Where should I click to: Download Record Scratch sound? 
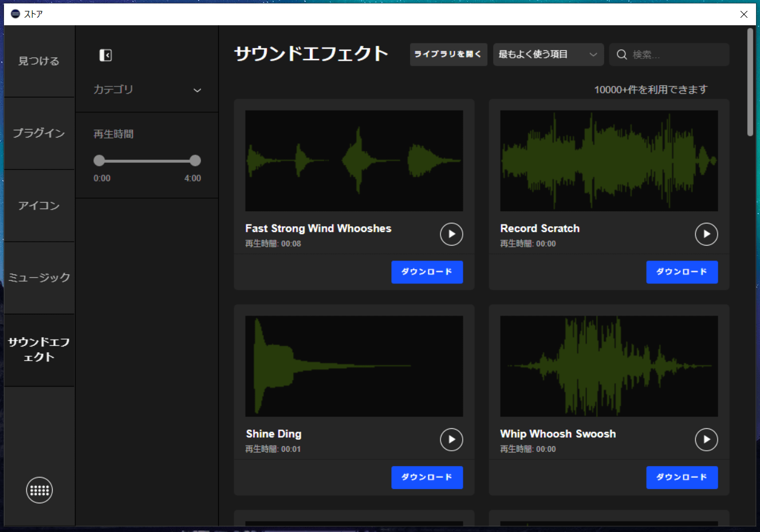click(x=682, y=272)
